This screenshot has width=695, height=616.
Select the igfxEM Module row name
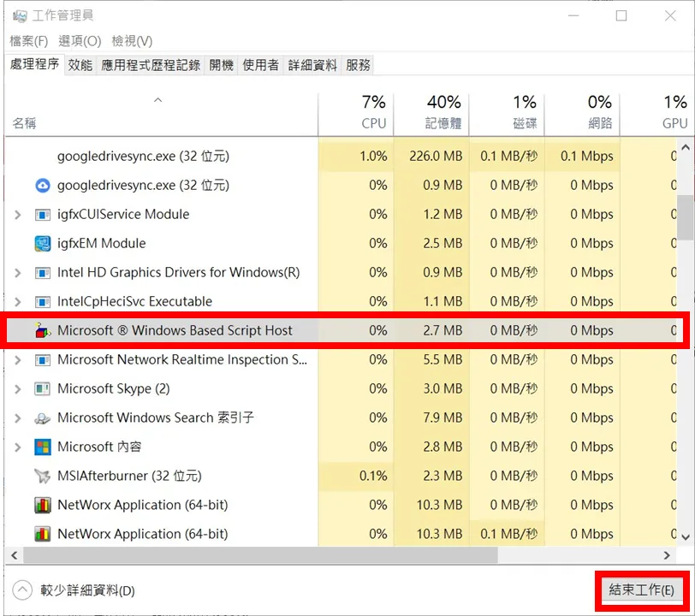tap(102, 243)
